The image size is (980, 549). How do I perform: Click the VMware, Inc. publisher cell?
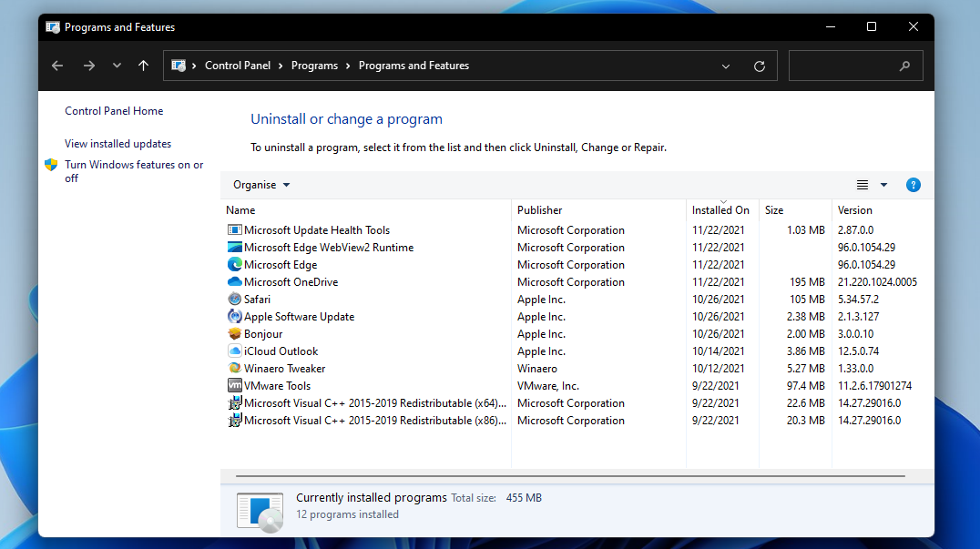548,386
